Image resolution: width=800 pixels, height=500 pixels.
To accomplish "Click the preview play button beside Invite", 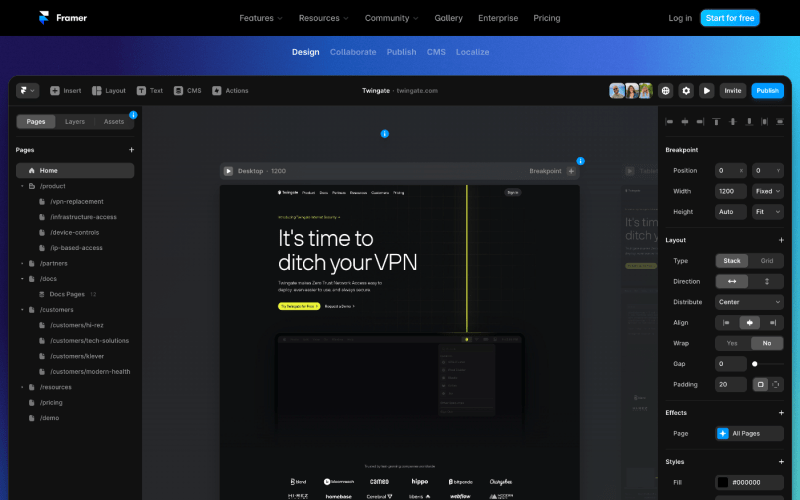I will coord(707,91).
